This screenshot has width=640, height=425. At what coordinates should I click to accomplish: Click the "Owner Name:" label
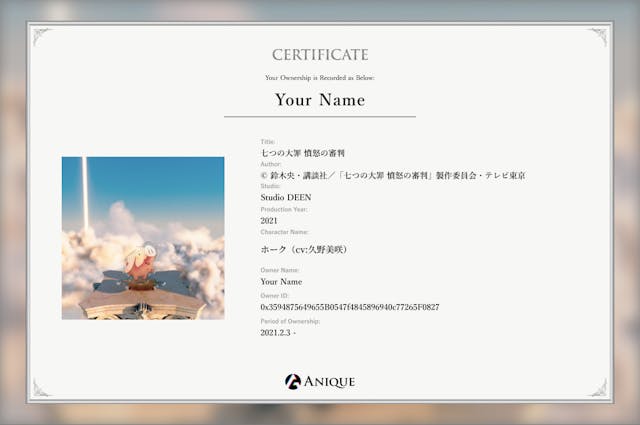[280, 270]
